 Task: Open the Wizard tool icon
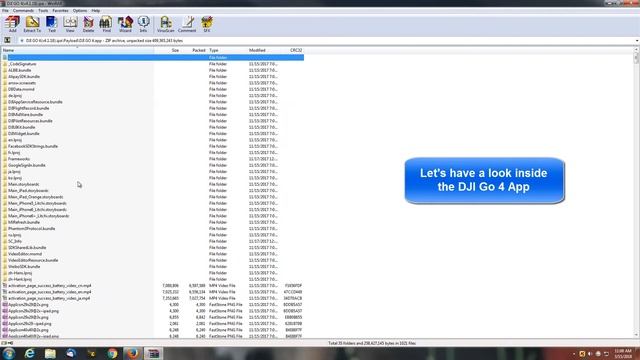tap(125, 24)
